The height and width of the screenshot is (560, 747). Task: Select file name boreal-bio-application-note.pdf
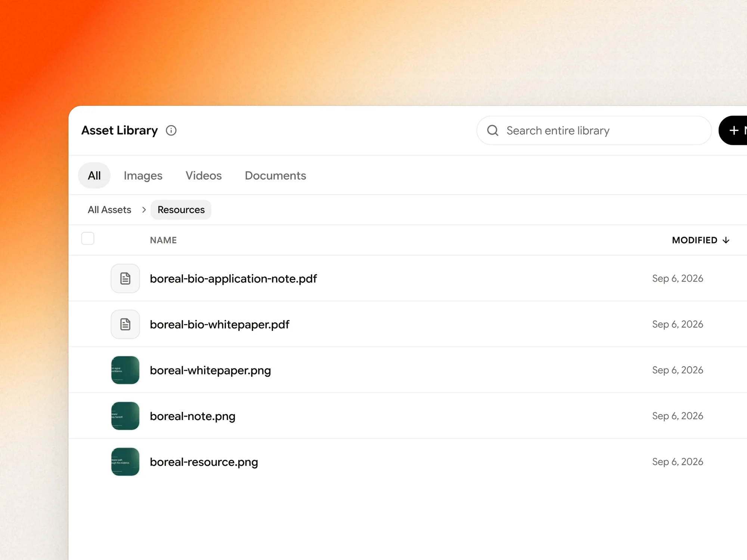[233, 279]
